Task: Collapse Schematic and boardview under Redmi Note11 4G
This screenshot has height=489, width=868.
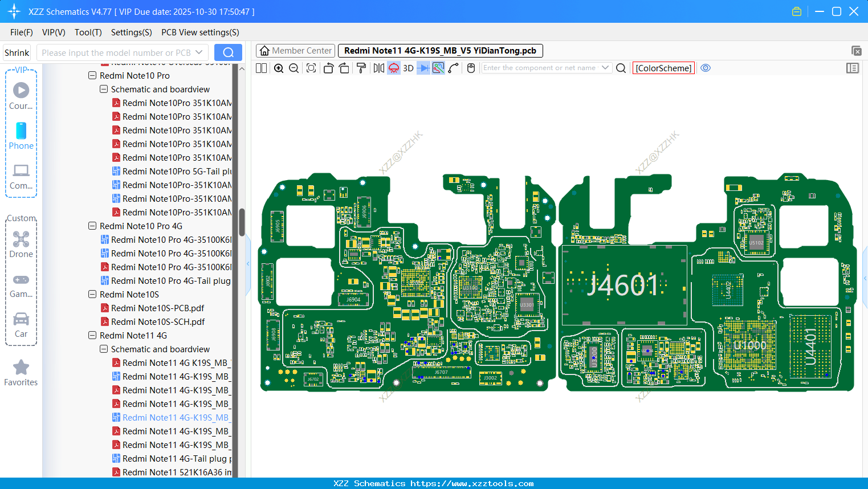Action: (x=104, y=349)
